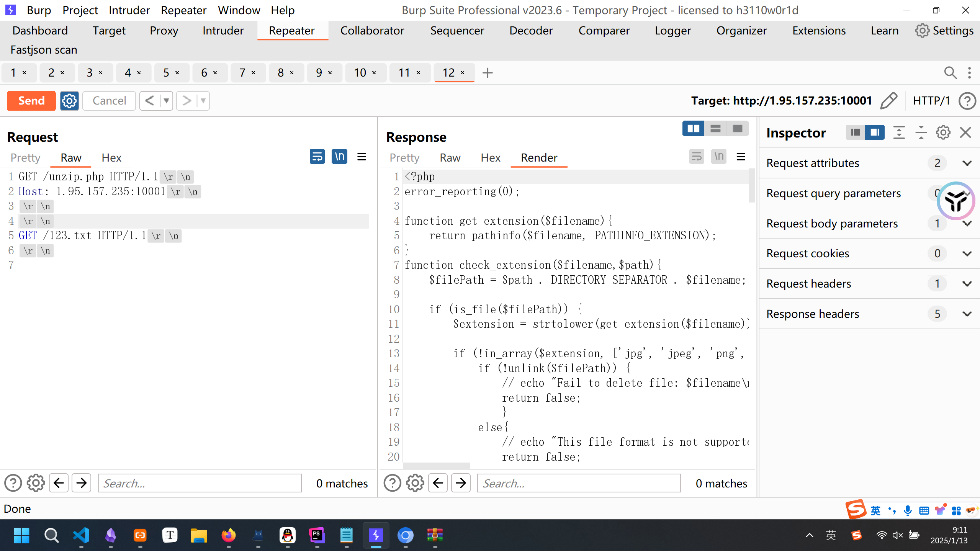Open Inspector settings gear
This screenshot has width=980, height=551.
(943, 133)
